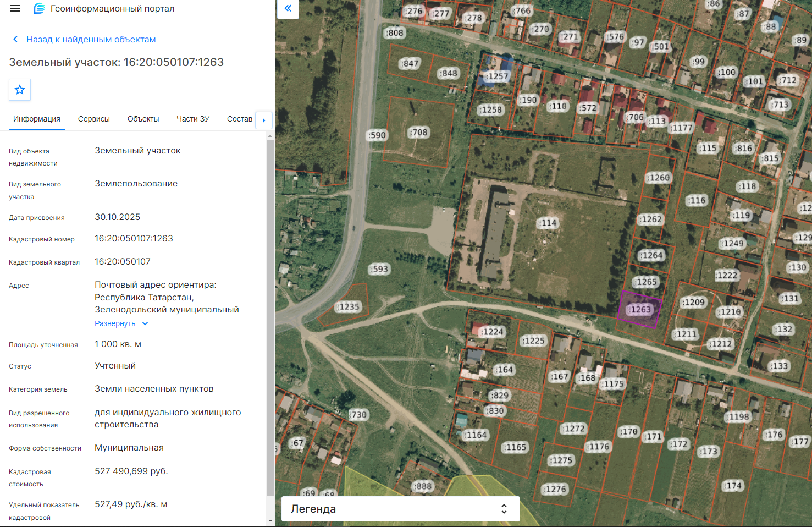Click the chevron next to Развернуть
This screenshot has height=527, width=812.
tap(145, 323)
